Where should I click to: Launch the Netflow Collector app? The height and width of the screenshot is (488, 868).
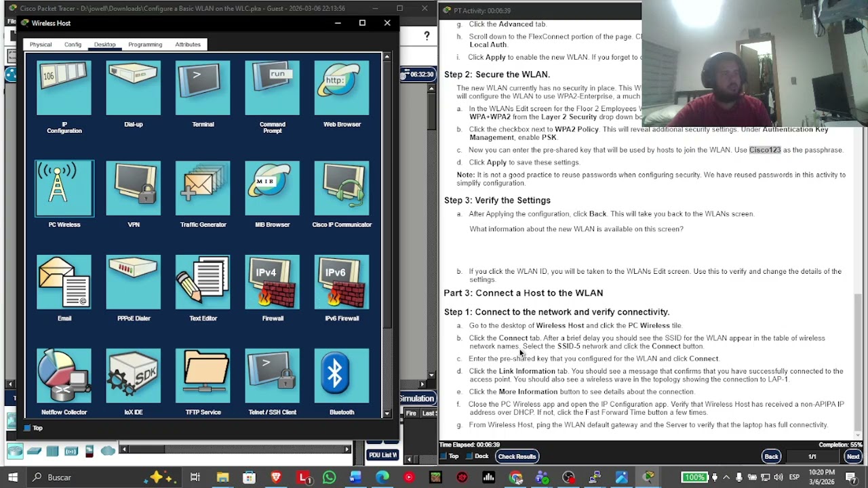[64, 382]
